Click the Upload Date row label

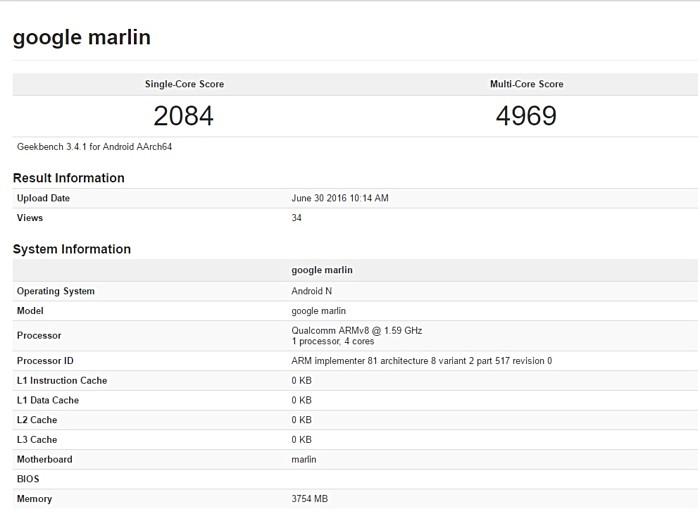click(x=43, y=198)
